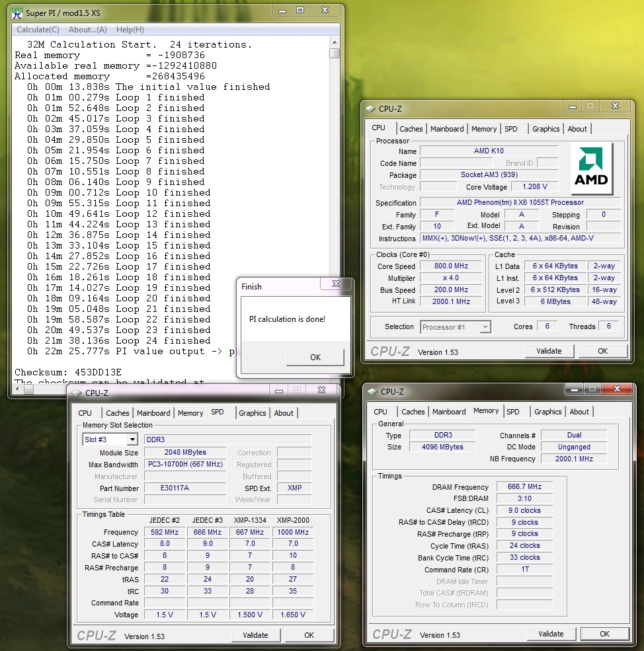644x651 pixels.
Task: Open the Slot #3 memory slot dropdown
Action: pos(132,440)
